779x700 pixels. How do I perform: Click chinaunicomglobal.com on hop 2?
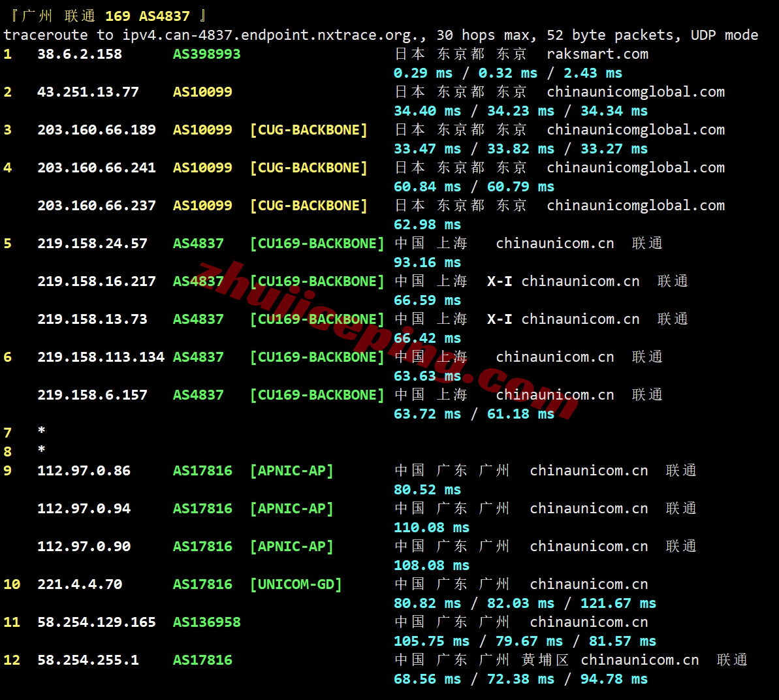tap(636, 92)
